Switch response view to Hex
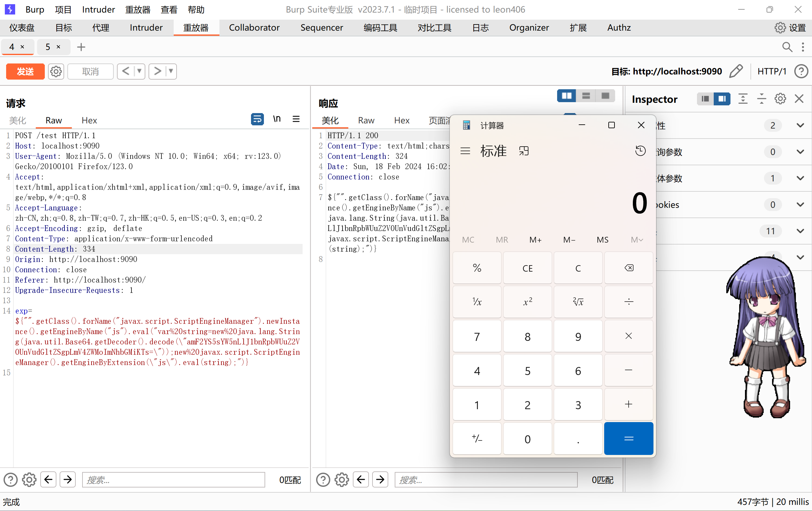The width and height of the screenshot is (812, 511). click(x=401, y=120)
